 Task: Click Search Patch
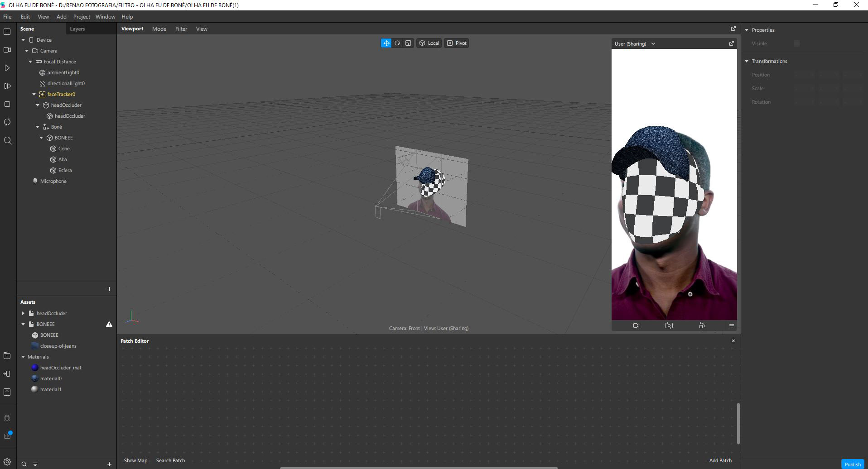(170, 460)
